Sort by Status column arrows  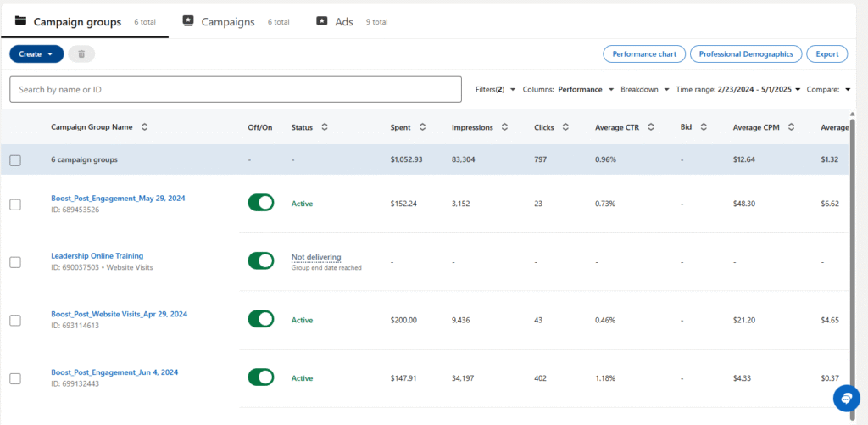click(325, 127)
